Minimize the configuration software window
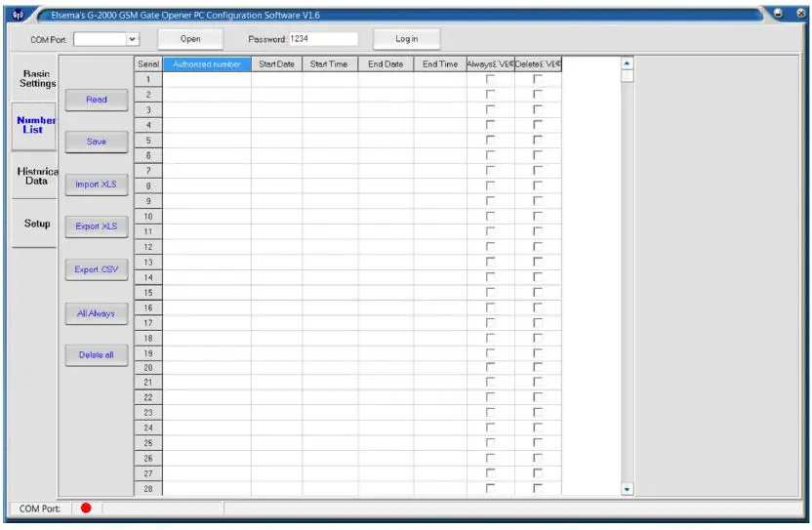The image size is (812, 530). pyautogui.click(x=779, y=14)
